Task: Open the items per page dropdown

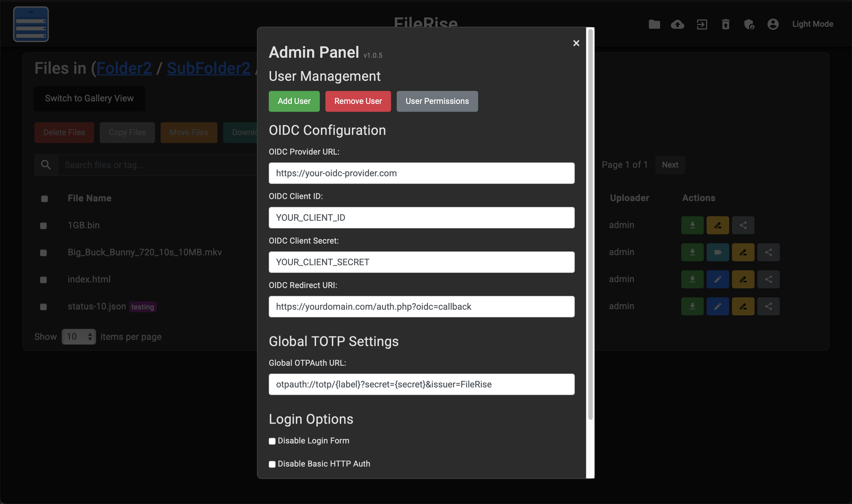Action: [x=79, y=336]
